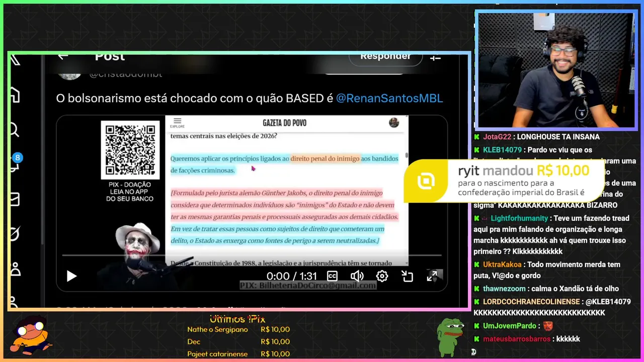Click the GAZETA DO POVO header title
Viewport: 644px width, 362px height.
[x=284, y=123]
